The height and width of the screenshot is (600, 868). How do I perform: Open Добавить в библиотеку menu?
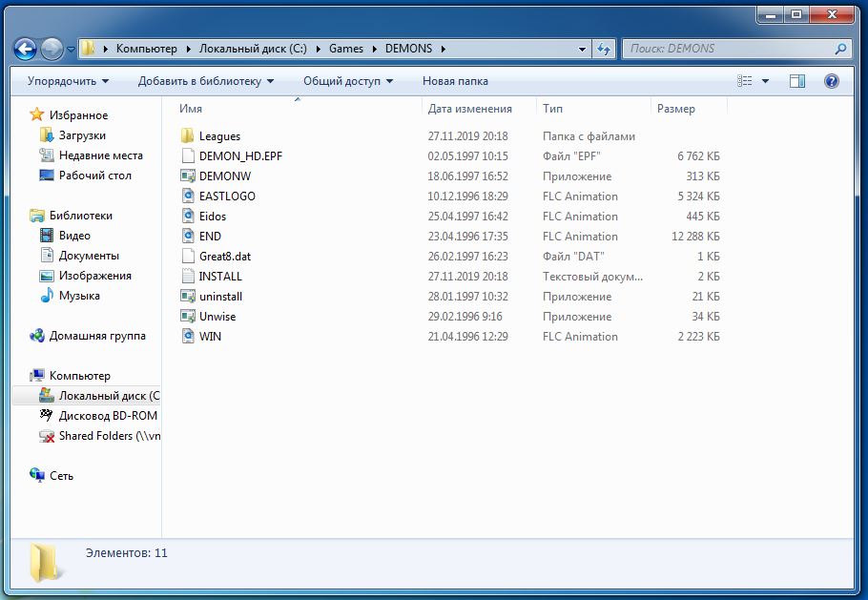click(206, 81)
